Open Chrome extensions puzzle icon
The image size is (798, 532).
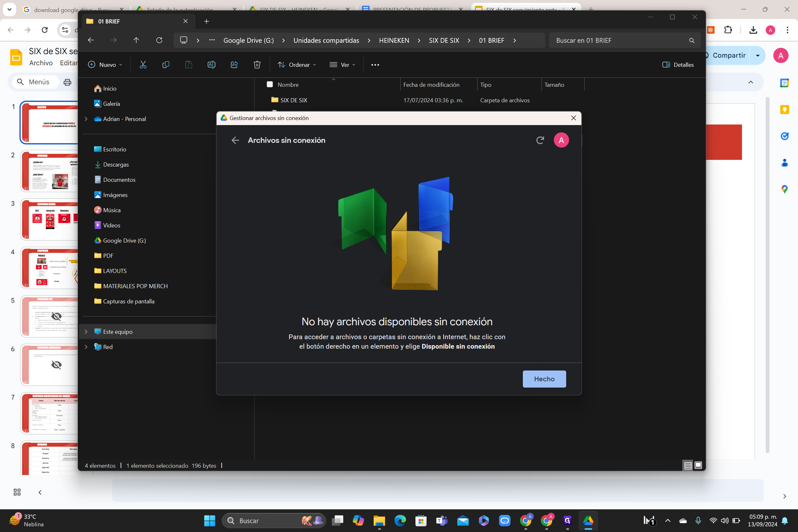coord(728,30)
